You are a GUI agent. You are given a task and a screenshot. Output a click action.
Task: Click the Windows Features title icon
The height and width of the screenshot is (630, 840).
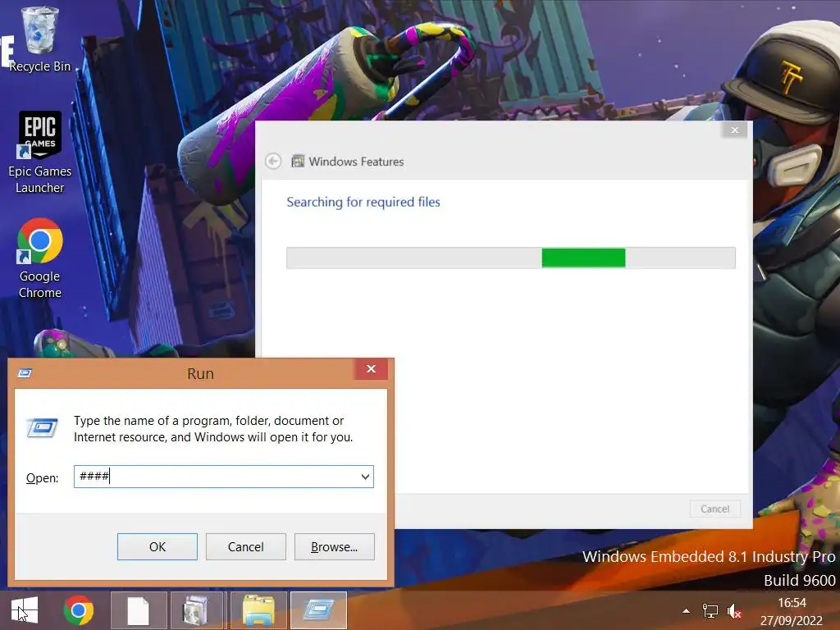(297, 162)
